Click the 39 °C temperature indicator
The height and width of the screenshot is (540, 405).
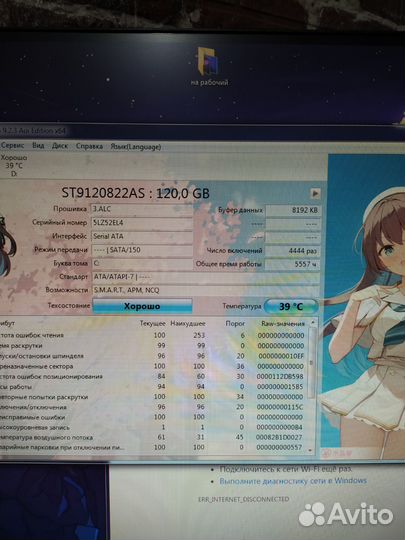pyautogui.click(x=291, y=306)
